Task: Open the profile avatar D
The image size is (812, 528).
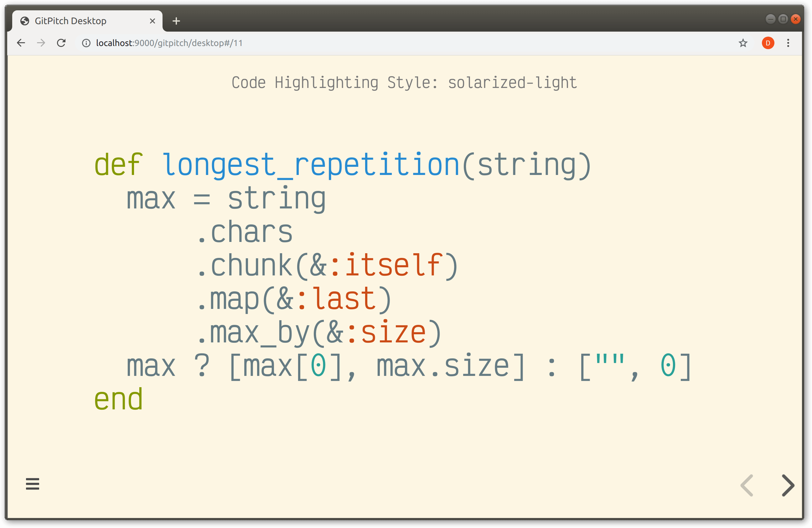Action: [x=768, y=43]
